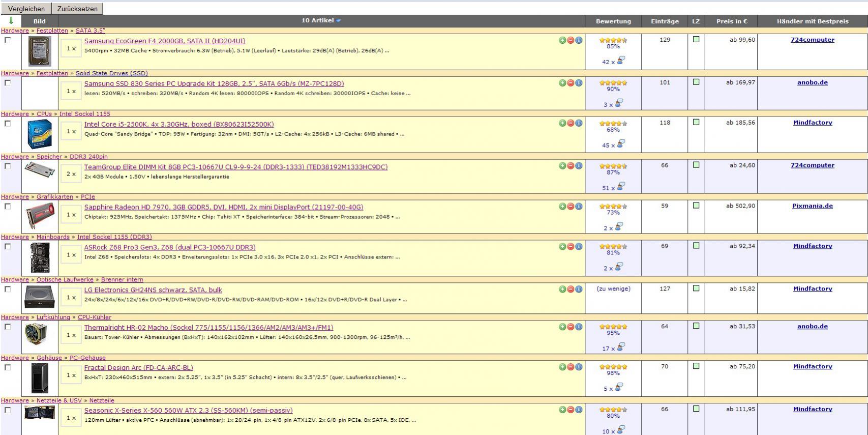Image resolution: width=868 pixels, height=435 pixels.
Task: Click the red minus icon for Samsung SSD 830
Action: pos(571,83)
